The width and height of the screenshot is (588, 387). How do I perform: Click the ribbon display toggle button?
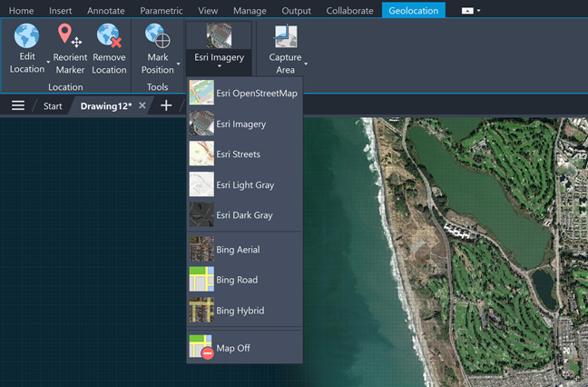pyautogui.click(x=467, y=11)
